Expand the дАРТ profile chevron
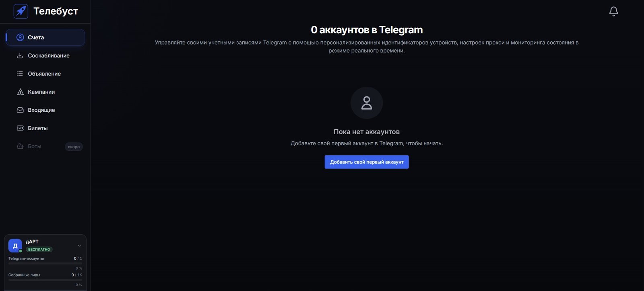This screenshot has height=291, width=644. pyautogui.click(x=79, y=246)
